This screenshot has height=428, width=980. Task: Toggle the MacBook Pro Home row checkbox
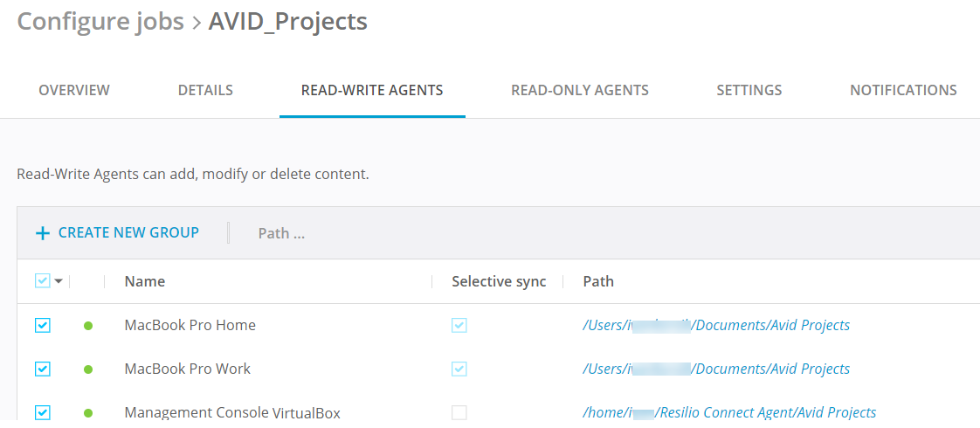tap(43, 325)
